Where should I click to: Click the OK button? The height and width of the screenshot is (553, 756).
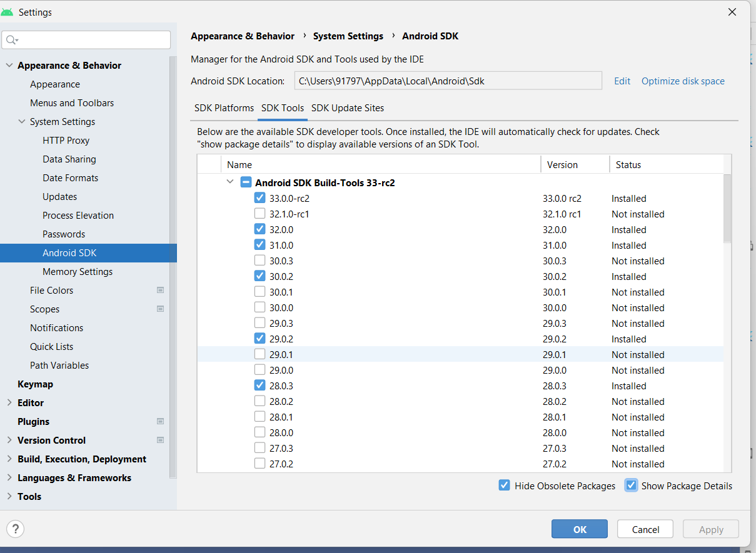[x=580, y=529]
